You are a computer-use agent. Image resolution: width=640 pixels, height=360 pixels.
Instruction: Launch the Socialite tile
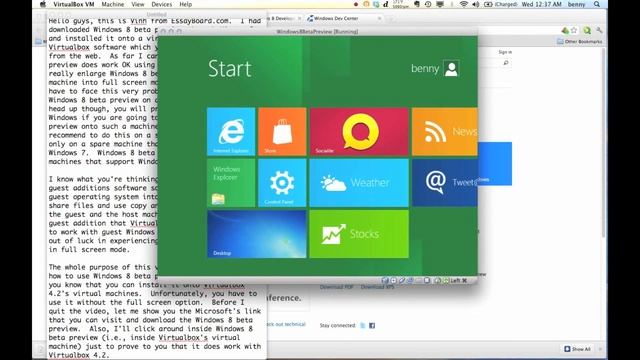coord(359,131)
